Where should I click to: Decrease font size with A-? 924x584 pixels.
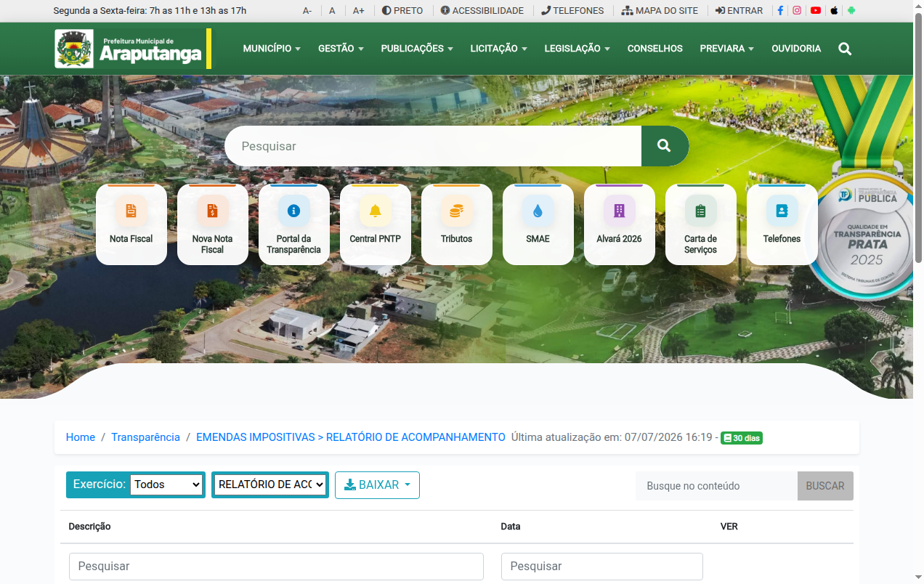[x=307, y=11]
